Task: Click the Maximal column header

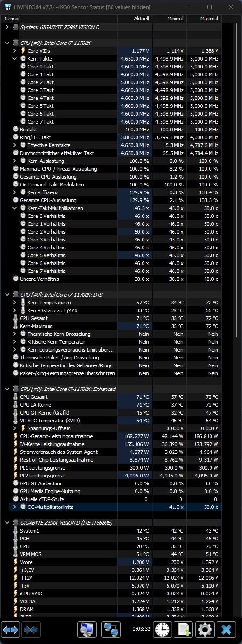Action: tap(204, 19)
